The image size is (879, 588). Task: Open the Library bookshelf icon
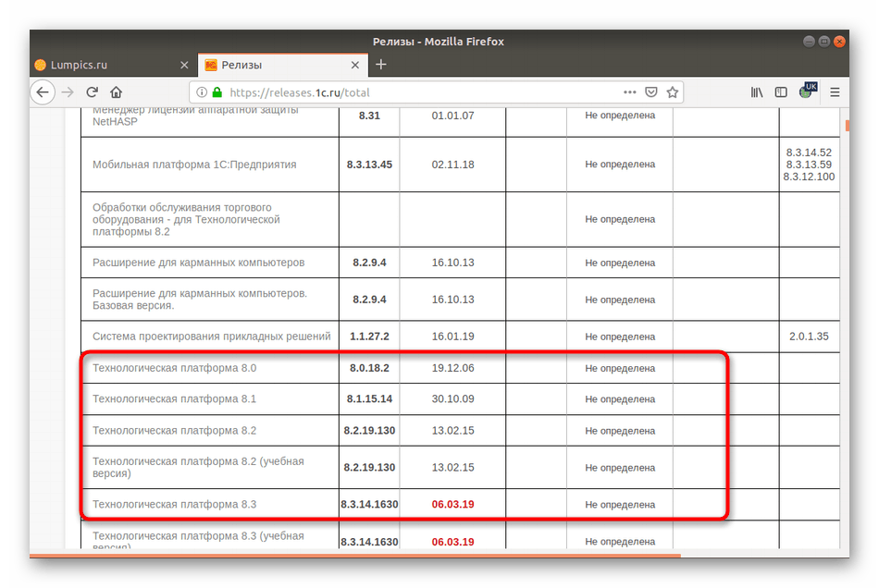coord(757,92)
